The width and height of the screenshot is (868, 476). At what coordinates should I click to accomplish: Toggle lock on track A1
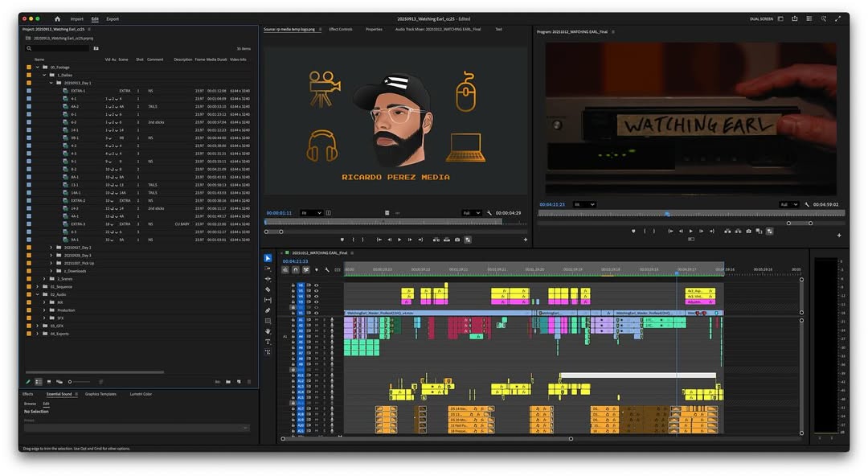pyautogui.click(x=293, y=319)
